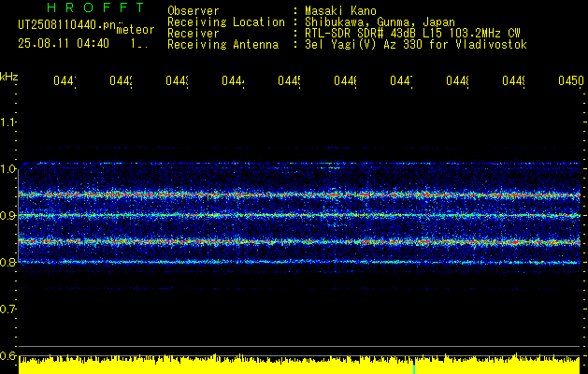Image resolution: width=588 pixels, height=374 pixels.
Task: Click the 'Observer' field label
Action: [x=194, y=11]
